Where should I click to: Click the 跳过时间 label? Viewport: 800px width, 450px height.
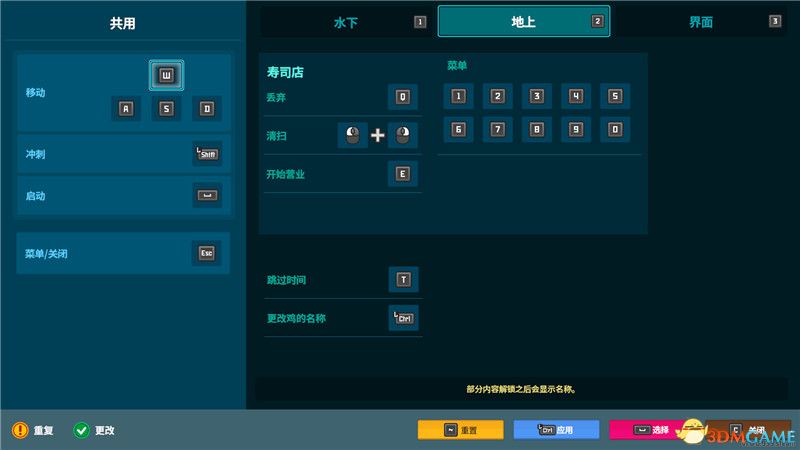pyautogui.click(x=286, y=280)
